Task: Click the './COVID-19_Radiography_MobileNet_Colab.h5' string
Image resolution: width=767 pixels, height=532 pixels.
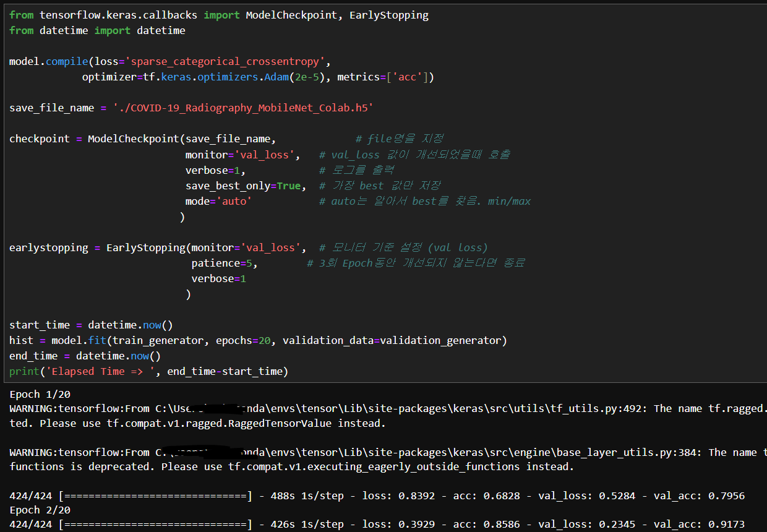Action: pyautogui.click(x=244, y=108)
